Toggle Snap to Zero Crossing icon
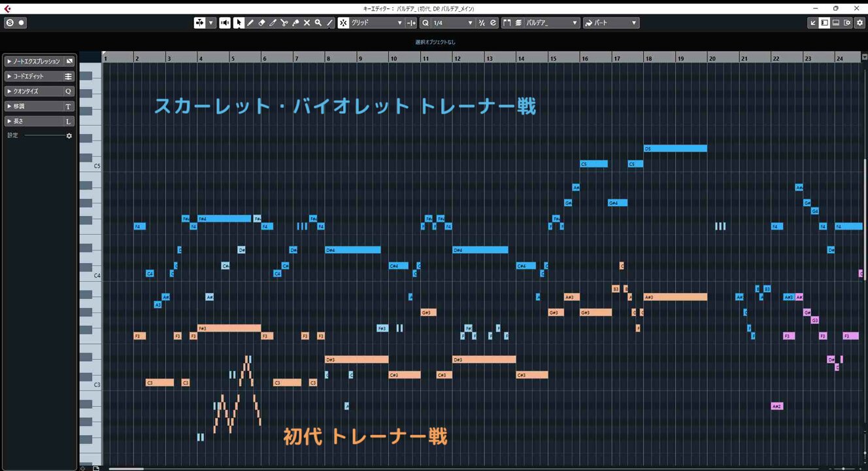Viewport: 868px width, 471px height. click(411, 23)
